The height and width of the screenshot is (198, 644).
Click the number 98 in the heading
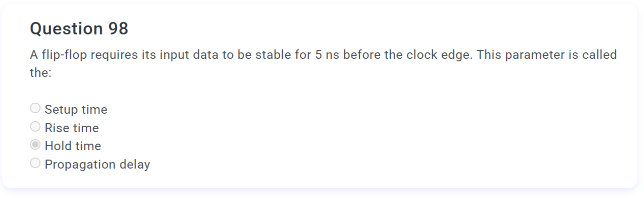click(x=118, y=29)
